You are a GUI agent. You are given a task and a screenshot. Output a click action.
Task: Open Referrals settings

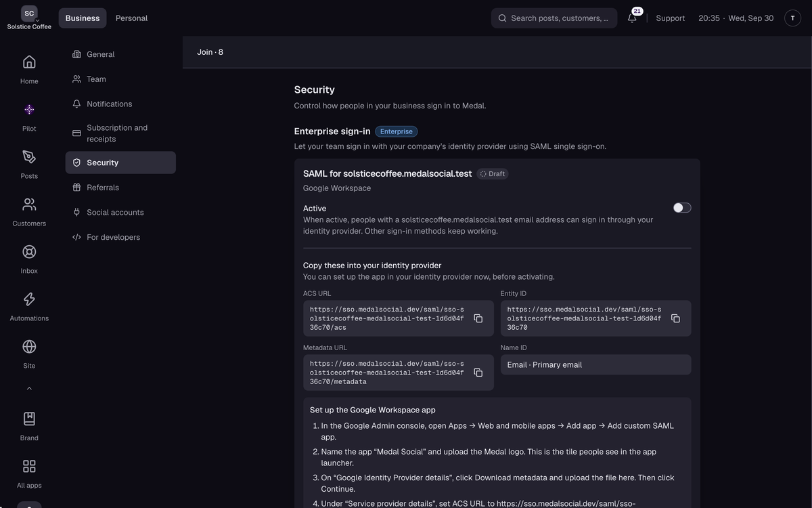[120, 188]
